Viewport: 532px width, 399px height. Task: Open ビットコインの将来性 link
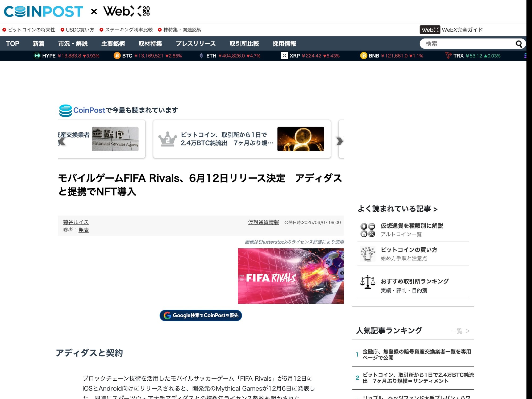[31, 30]
